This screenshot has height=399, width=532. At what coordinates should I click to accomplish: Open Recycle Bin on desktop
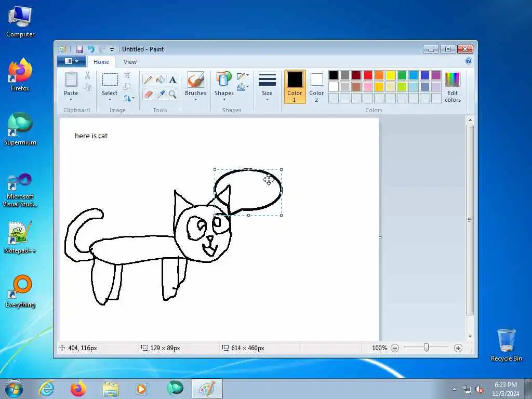pyautogui.click(x=506, y=345)
